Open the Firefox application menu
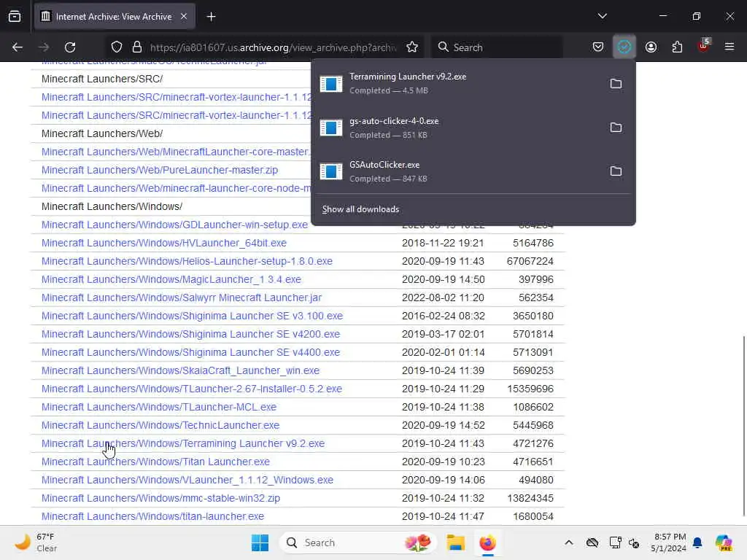Screen dimensions: 747x560 pyautogui.click(x=729, y=47)
